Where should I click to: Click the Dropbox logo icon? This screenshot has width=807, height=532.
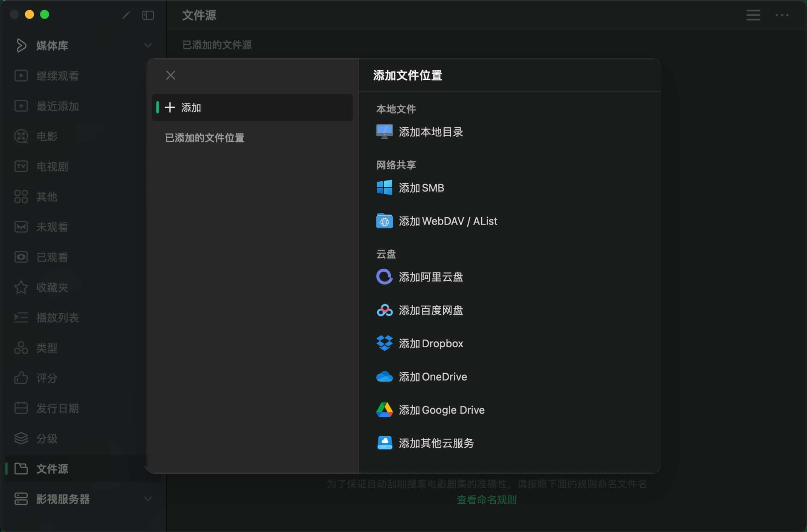(384, 343)
